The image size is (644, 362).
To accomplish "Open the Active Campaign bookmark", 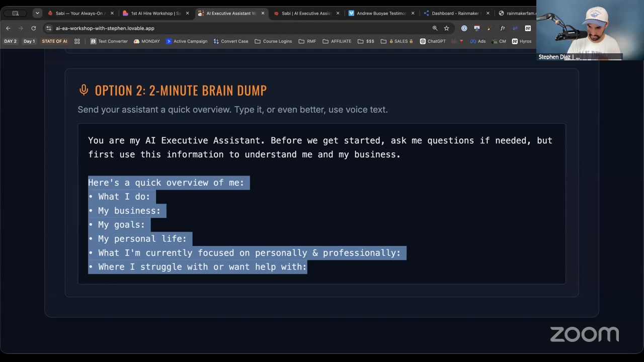I will 186,41.
